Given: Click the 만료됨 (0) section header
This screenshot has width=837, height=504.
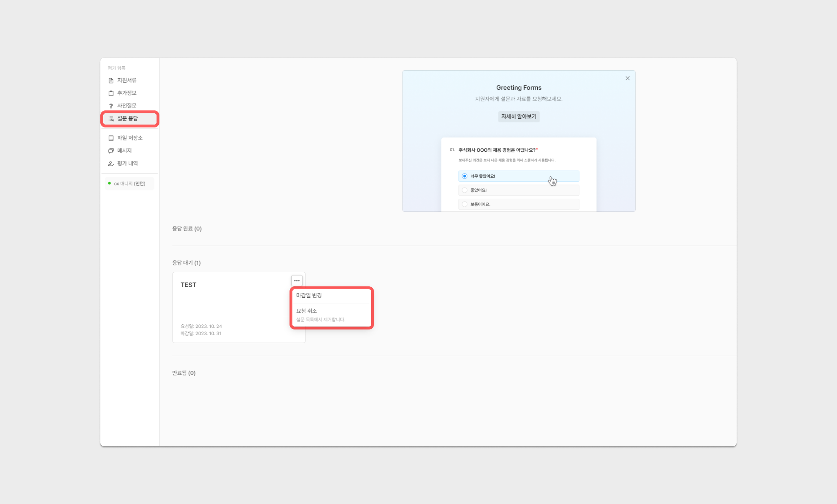Looking at the screenshot, I should click(x=184, y=373).
